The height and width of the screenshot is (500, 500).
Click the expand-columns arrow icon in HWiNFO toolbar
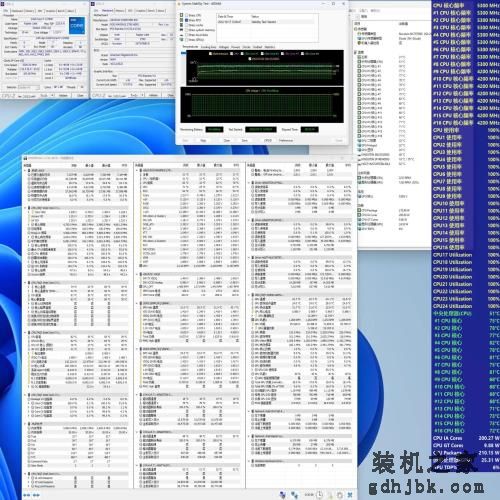click(x=27, y=495)
